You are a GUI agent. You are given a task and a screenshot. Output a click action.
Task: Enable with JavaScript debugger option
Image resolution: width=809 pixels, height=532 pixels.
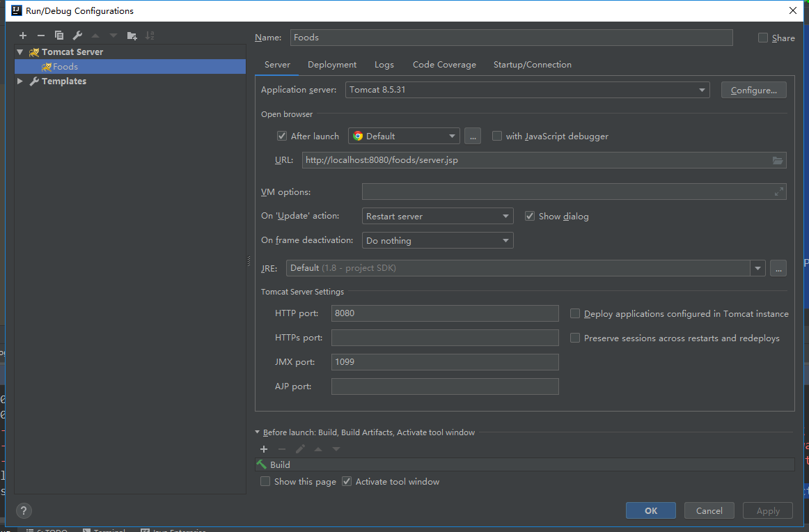[x=497, y=136]
